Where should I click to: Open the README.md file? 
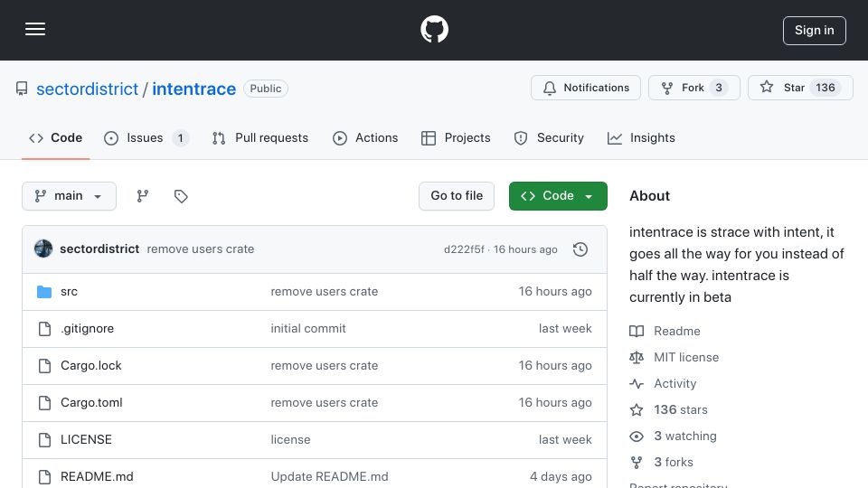97,477
